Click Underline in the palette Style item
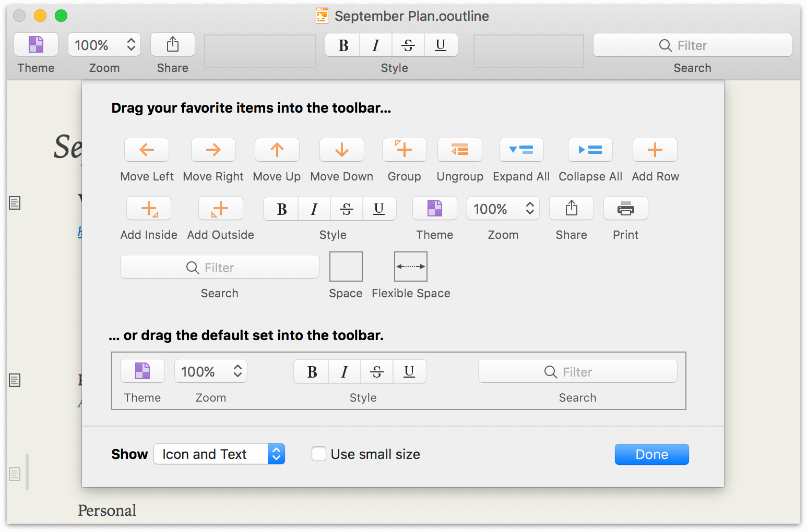807x532 pixels. tap(379, 209)
